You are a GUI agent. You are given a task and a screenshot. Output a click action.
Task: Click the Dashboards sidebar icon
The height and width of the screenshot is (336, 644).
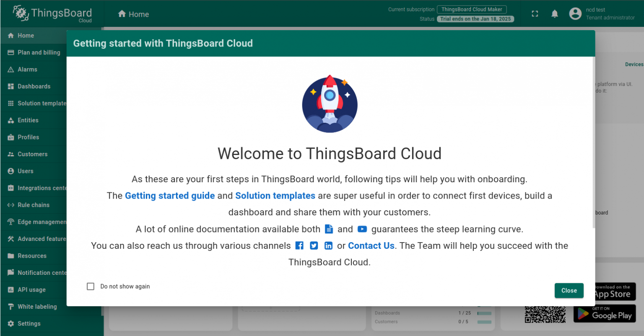pos(10,86)
